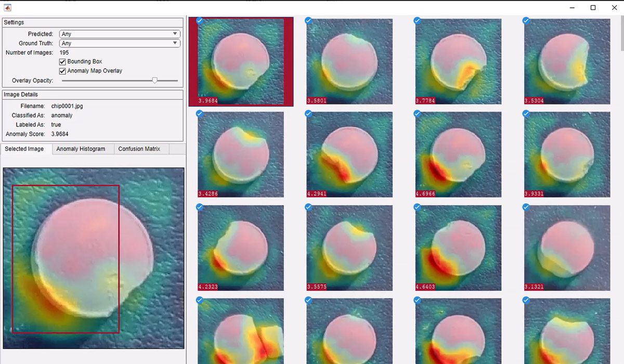Click checkmark icon on thumbnail scored 4.6403

point(417,206)
